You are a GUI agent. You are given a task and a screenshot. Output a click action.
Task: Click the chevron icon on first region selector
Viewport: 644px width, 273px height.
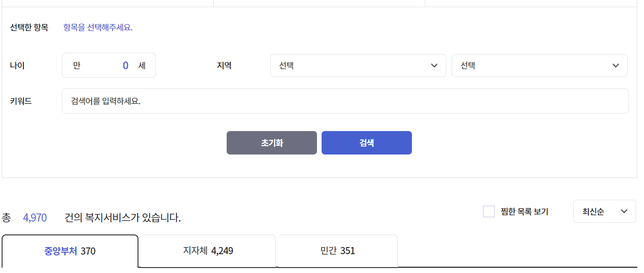tap(434, 65)
